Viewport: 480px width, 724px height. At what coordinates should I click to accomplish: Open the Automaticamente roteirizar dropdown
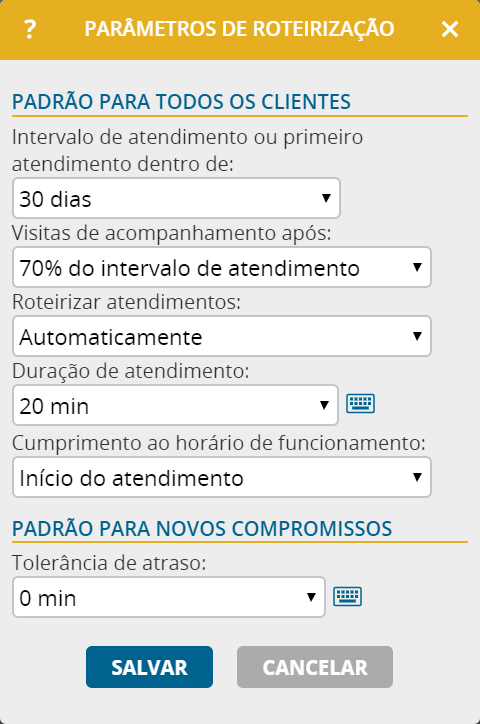(x=222, y=336)
